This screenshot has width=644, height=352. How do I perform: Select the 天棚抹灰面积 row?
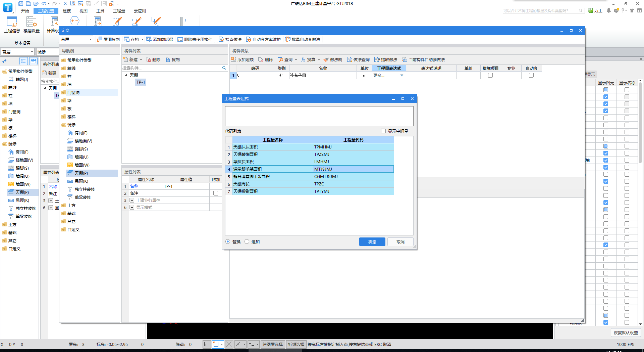point(310,147)
